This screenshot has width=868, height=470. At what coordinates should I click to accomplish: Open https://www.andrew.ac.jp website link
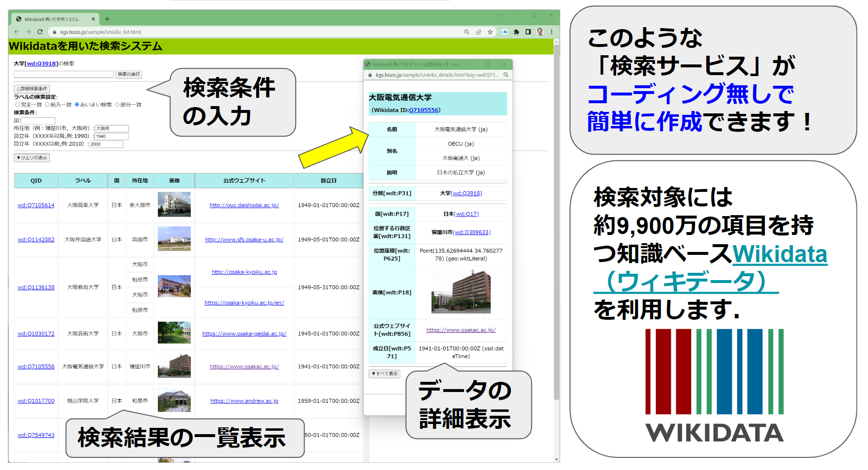244,401
